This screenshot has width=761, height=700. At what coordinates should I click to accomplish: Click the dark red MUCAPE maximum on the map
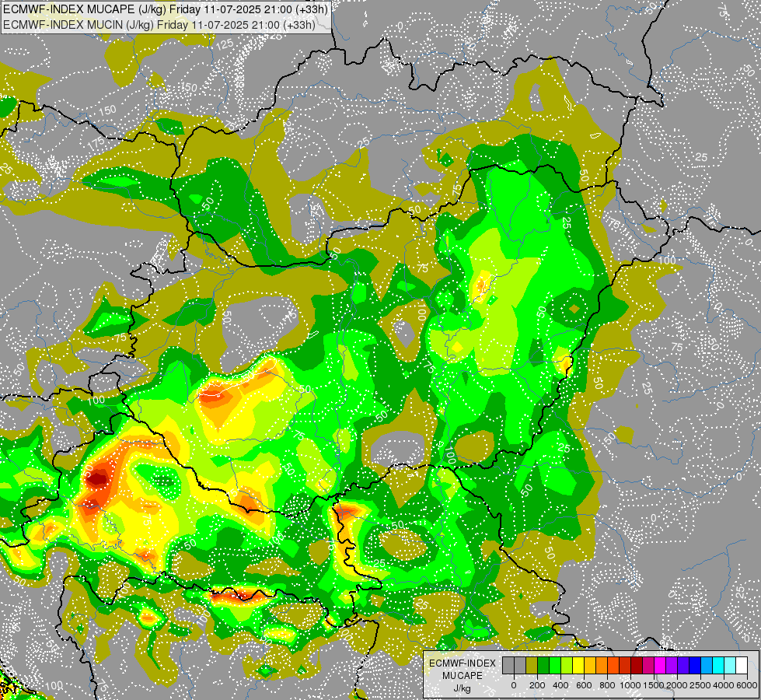[97, 478]
